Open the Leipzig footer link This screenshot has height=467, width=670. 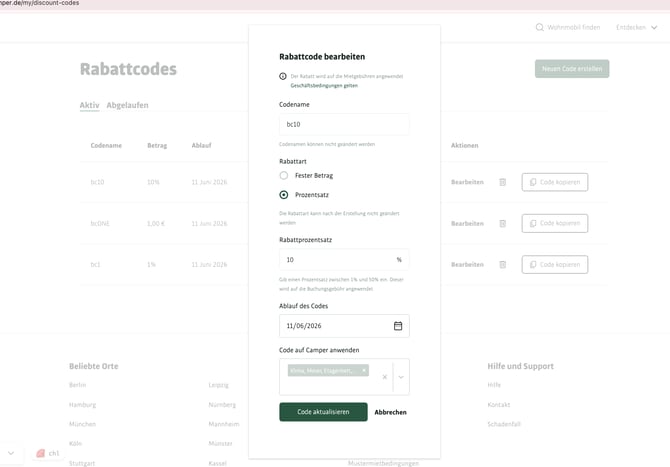point(218,385)
